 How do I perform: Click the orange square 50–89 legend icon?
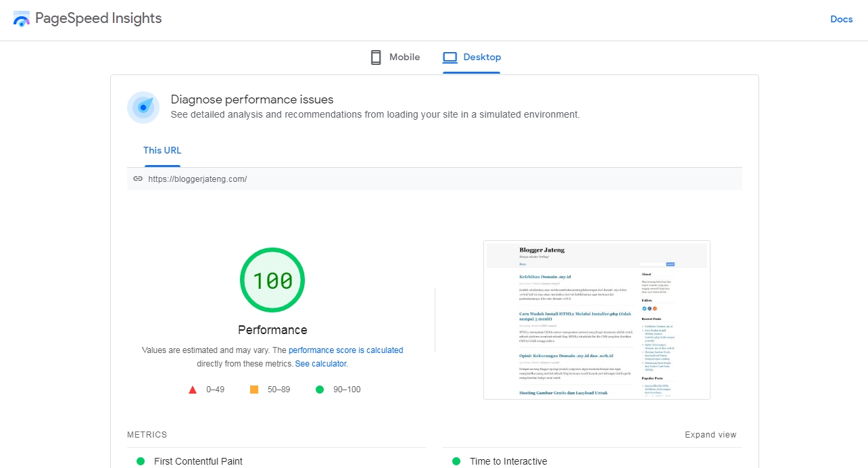pyautogui.click(x=254, y=390)
